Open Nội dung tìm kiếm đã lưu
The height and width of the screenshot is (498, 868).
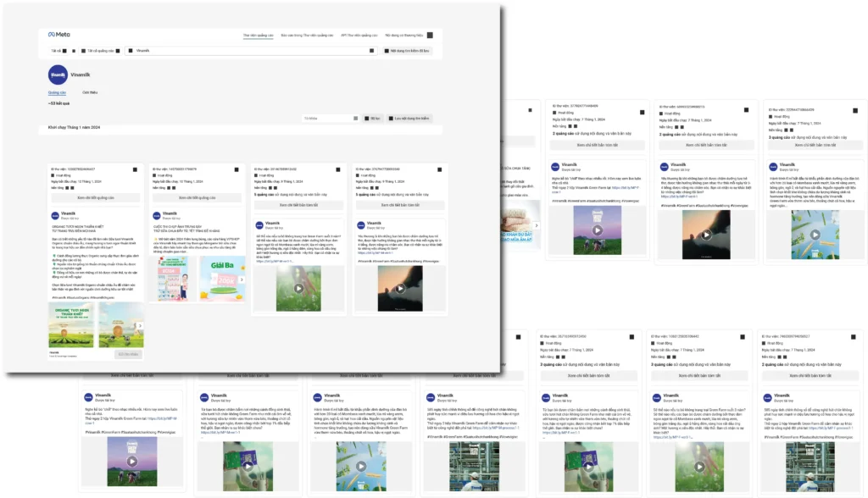[407, 51]
